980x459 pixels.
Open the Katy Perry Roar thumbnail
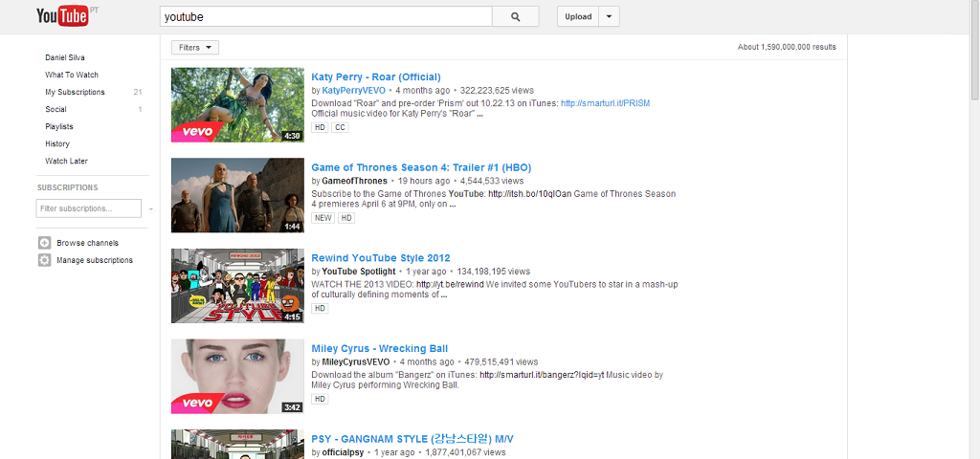(237, 105)
